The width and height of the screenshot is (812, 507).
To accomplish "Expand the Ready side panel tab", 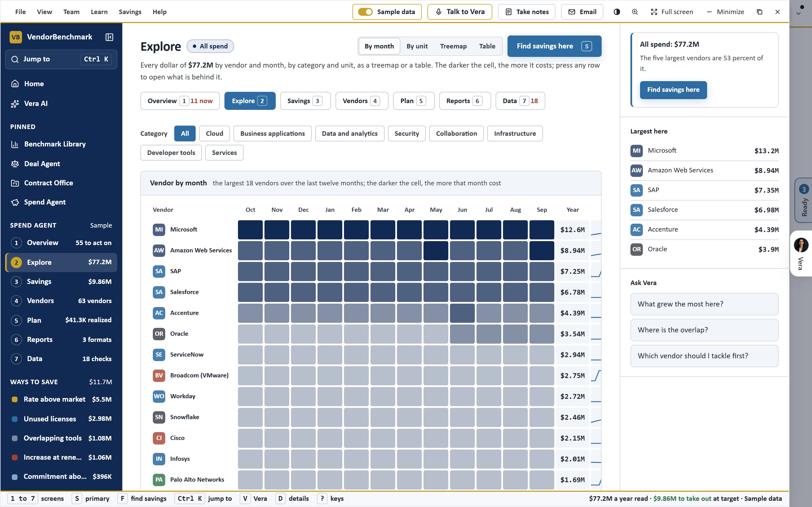I will [x=804, y=200].
